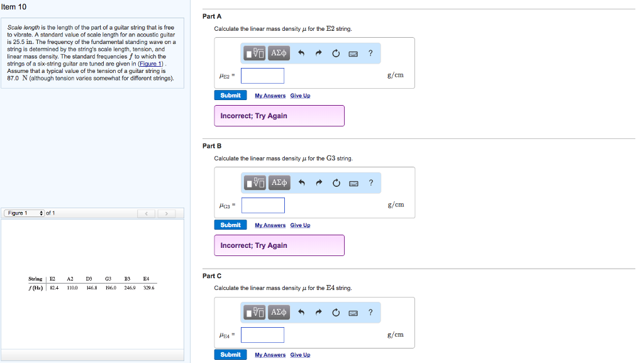Screen dimensions: 644x363
Task: Undo in Part A answer toolbar
Action: pyautogui.click(x=301, y=53)
